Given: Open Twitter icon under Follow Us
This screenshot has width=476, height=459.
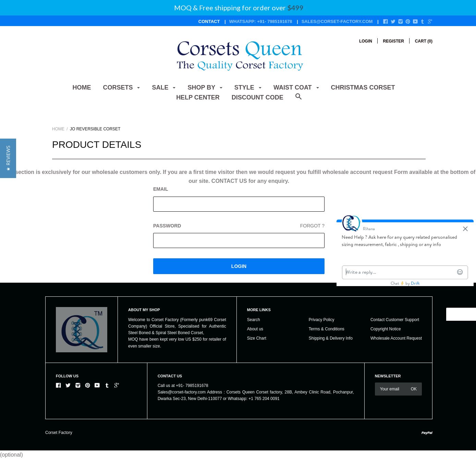Looking at the screenshot, I should pyautogui.click(x=68, y=385).
